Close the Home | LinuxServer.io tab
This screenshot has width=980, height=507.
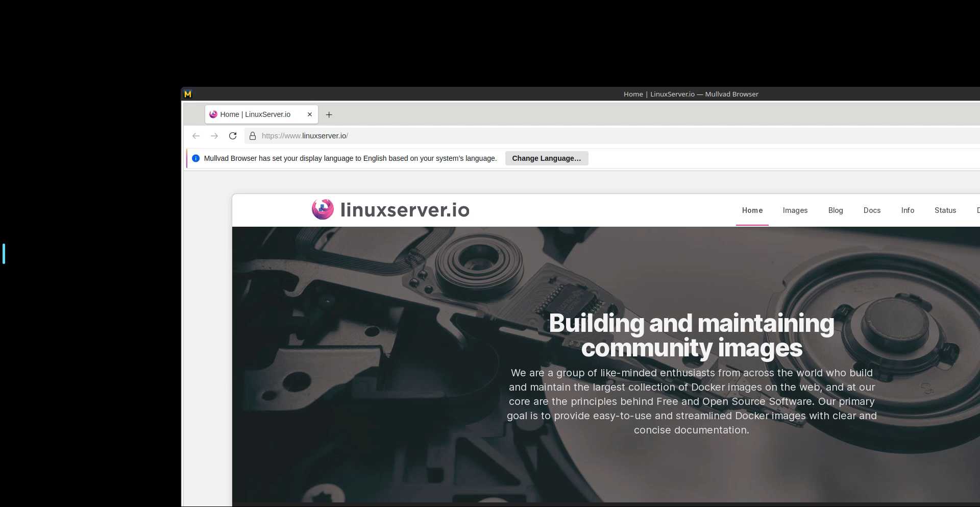tap(310, 114)
